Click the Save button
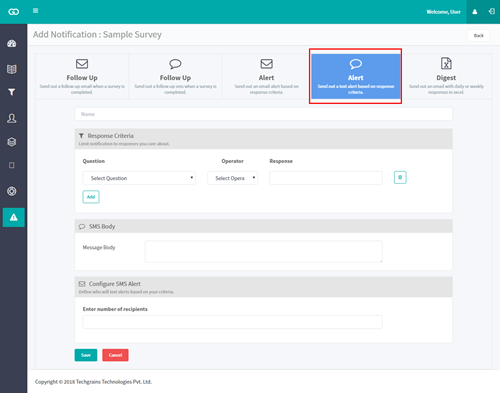500x393 pixels. click(x=86, y=355)
